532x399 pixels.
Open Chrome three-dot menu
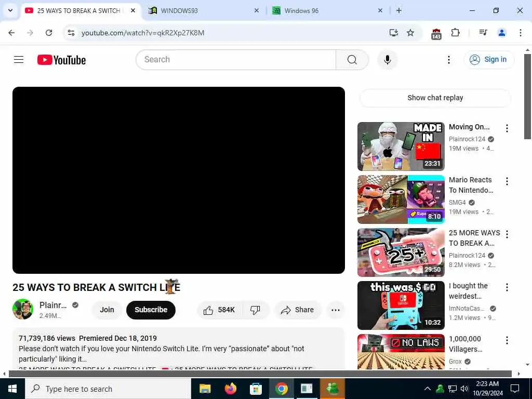pos(520,33)
